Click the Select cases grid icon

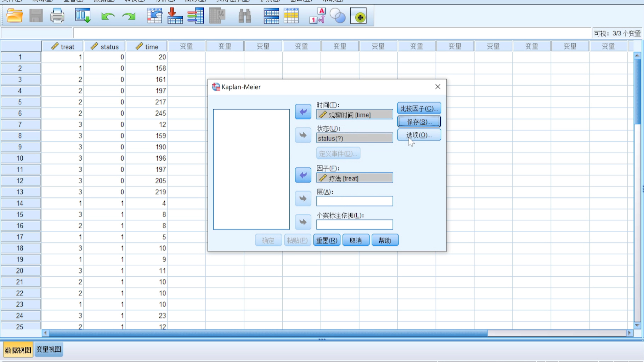point(291,16)
